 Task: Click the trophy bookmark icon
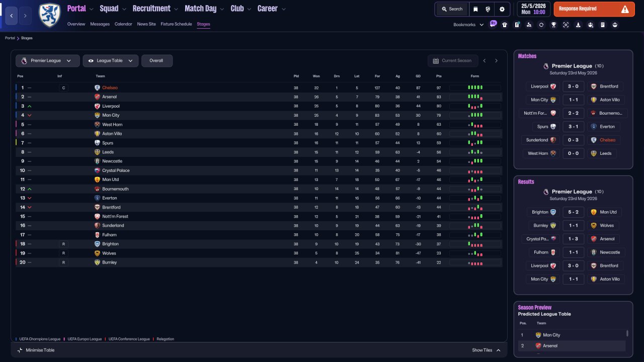[553, 25]
